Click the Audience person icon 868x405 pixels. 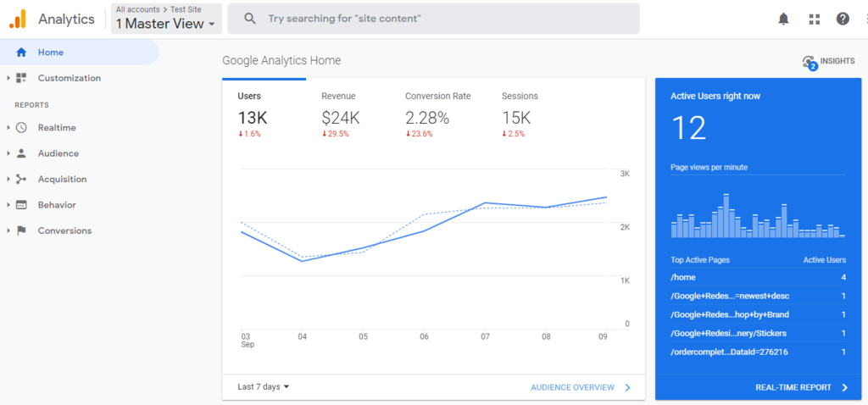[x=21, y=153]
